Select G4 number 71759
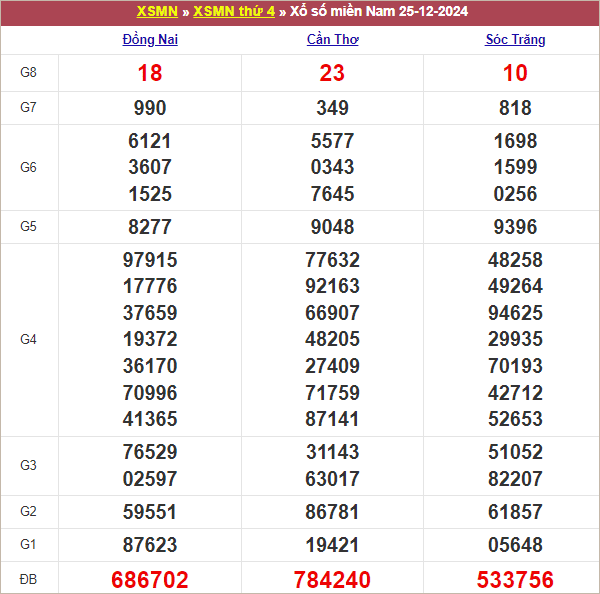Image resolution: width=600 pixels, height=594 pixels. [x=333, y=393]
